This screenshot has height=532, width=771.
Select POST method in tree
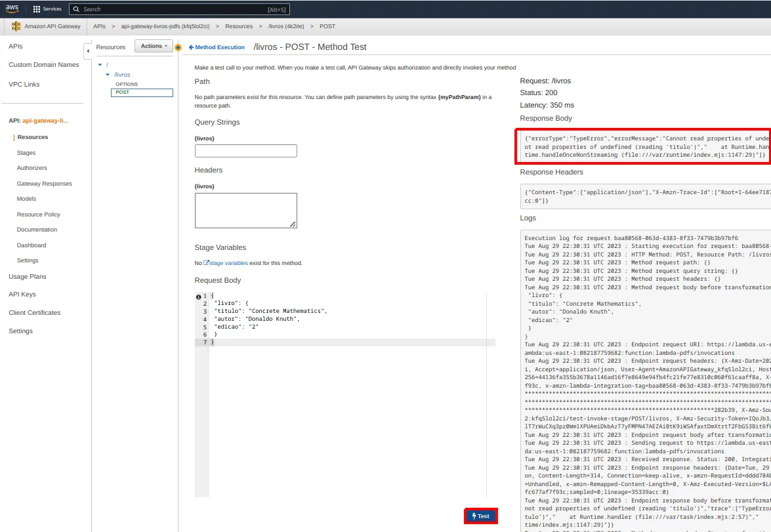coord(142,92)
